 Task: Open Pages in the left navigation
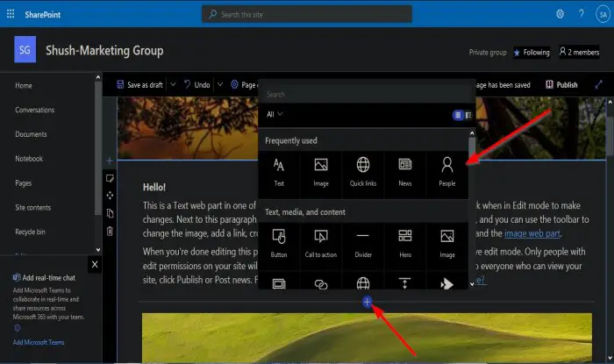[24, 183]
